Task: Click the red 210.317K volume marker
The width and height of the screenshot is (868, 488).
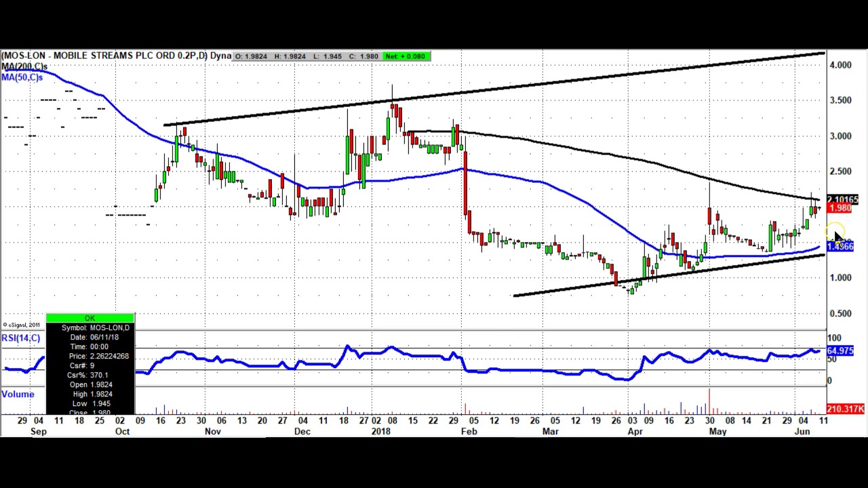Action: click(845, 409)
